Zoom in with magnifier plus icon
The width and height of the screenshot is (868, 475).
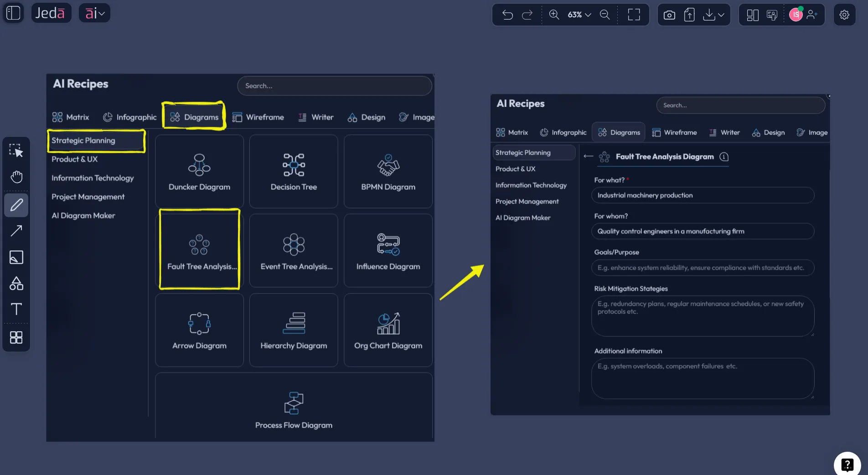tap(554, 15)
